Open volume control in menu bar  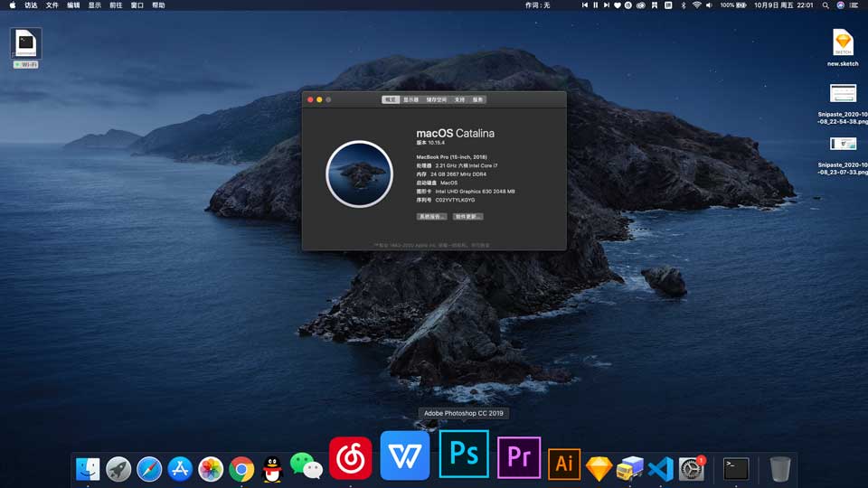[709, 5]
